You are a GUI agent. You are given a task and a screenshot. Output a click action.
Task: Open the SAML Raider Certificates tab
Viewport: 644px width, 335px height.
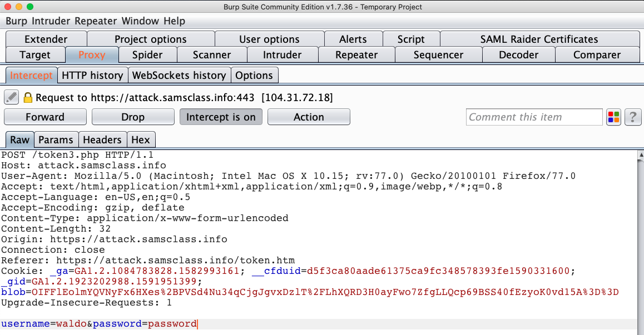[539, 39]
